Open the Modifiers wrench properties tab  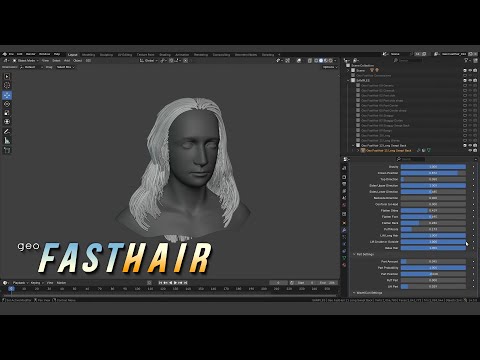pyautogui.click(x=344, y=230)
